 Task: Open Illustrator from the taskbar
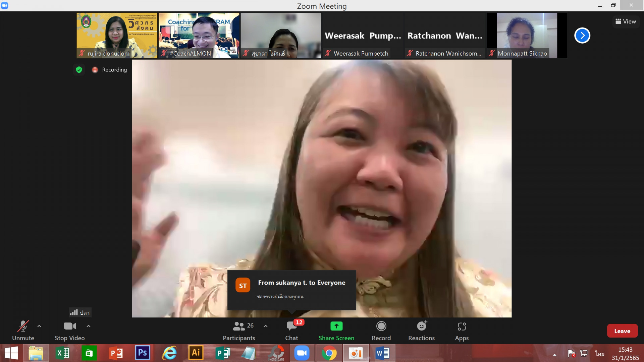point(196,353)
